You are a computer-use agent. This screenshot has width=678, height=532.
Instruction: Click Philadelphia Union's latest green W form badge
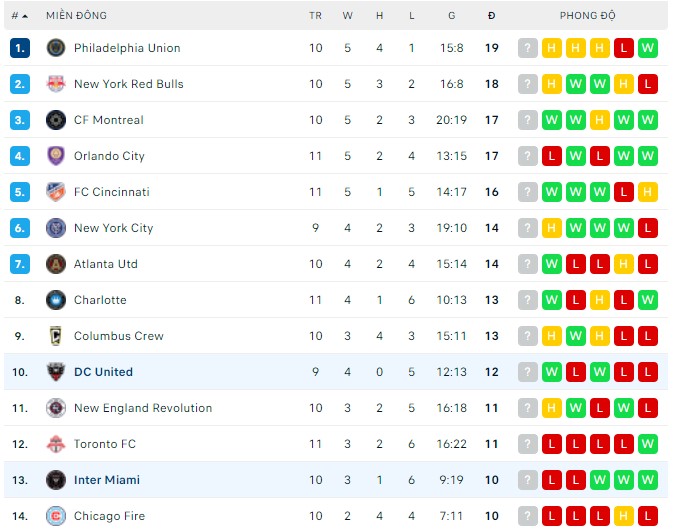[x=647, y=48]
